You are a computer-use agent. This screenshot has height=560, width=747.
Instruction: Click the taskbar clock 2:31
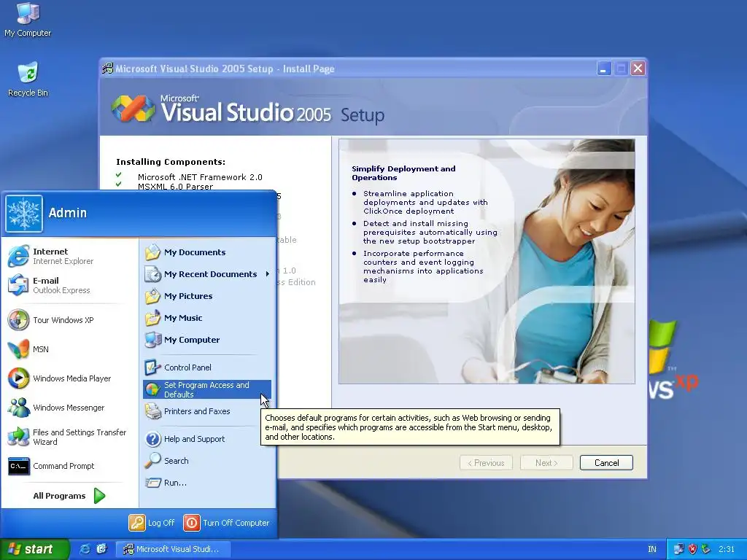tap(727, 549)
